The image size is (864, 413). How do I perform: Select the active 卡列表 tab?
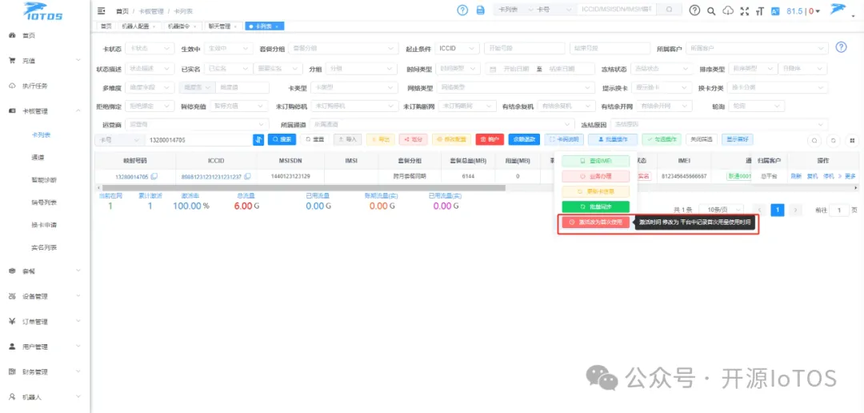pyautogui.click(x=264, y=26)
